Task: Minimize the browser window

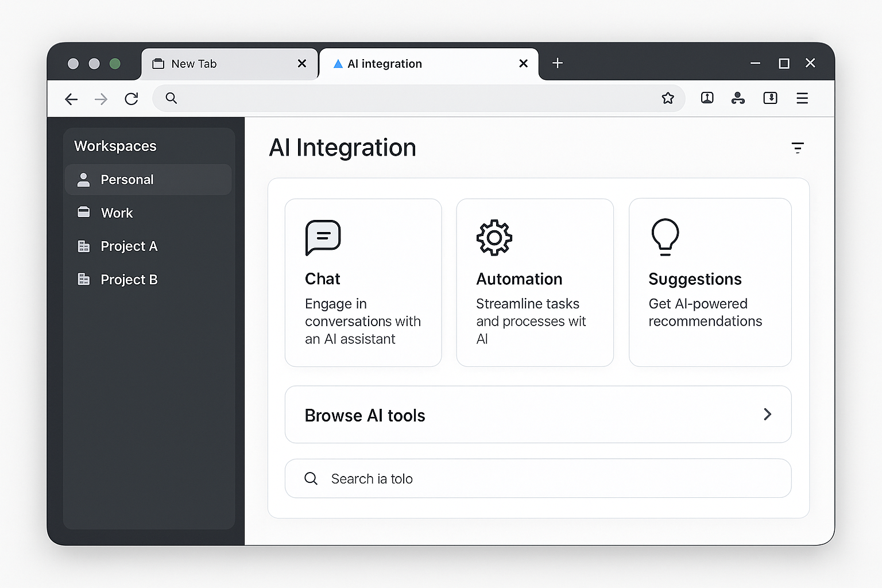Action: (x=755, y=63)
